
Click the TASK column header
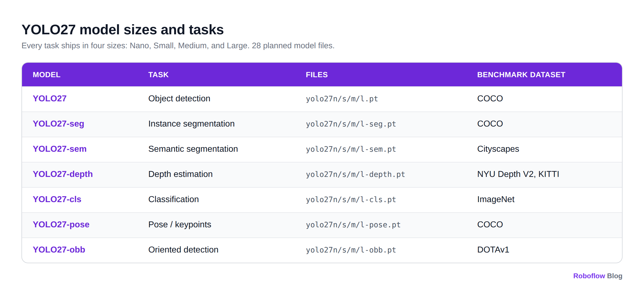(158, 75)
